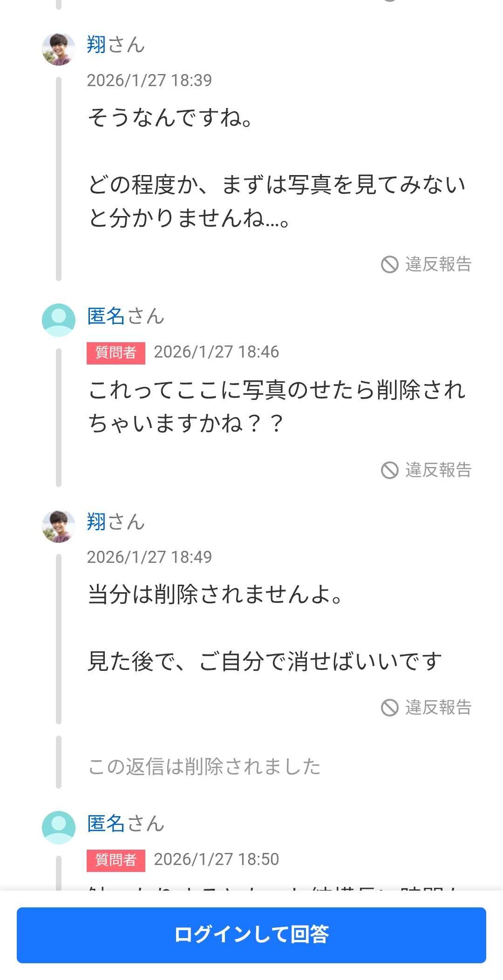Viewport: 503px width, 980px height.
Task: Click 違反報告 text on the 18:39 reply
Action: point(438,264)
